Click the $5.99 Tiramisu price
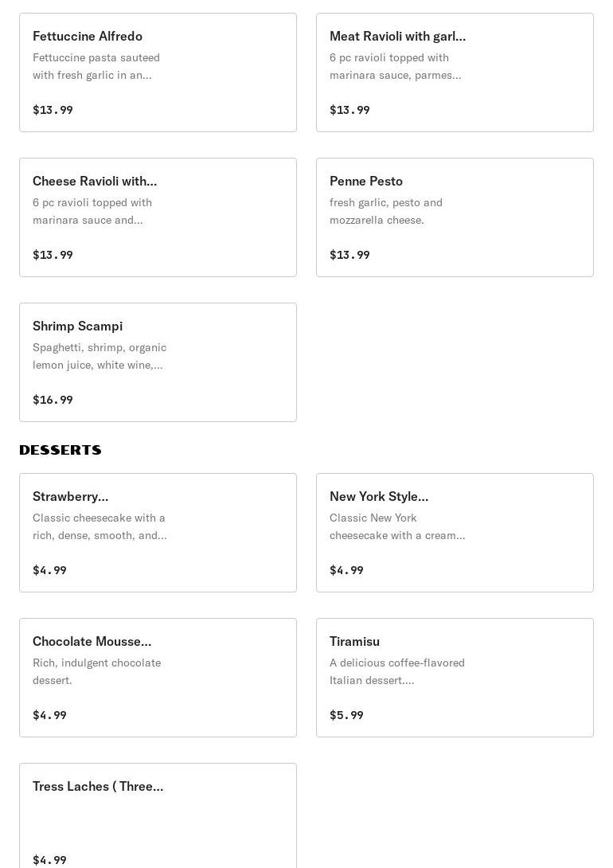This screenshot has height=868, width=613. 346,715
